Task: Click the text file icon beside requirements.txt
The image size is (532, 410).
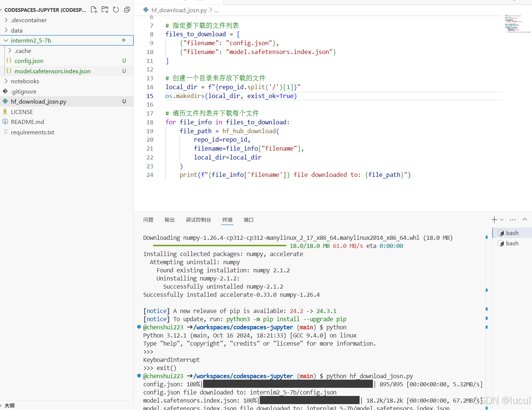Action: (x=5, y=132)
